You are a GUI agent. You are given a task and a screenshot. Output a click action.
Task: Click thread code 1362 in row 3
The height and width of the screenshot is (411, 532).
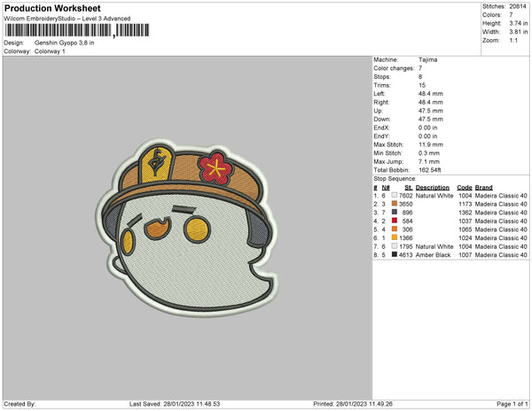465,213
